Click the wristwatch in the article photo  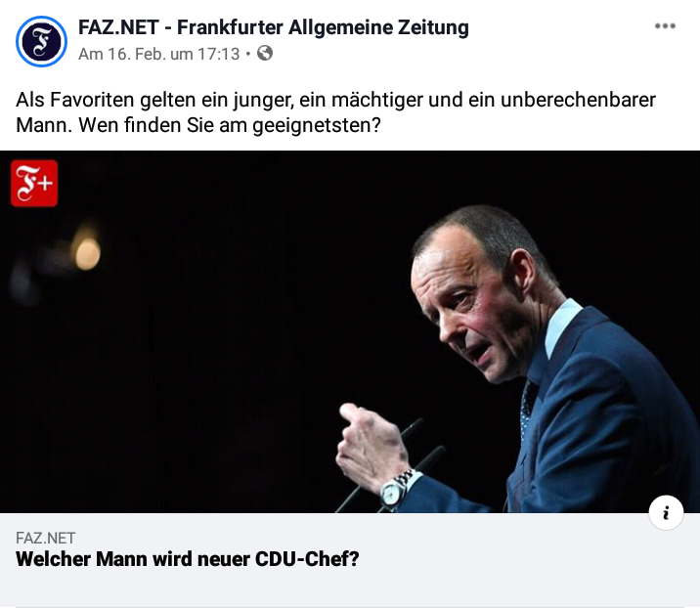395,490
